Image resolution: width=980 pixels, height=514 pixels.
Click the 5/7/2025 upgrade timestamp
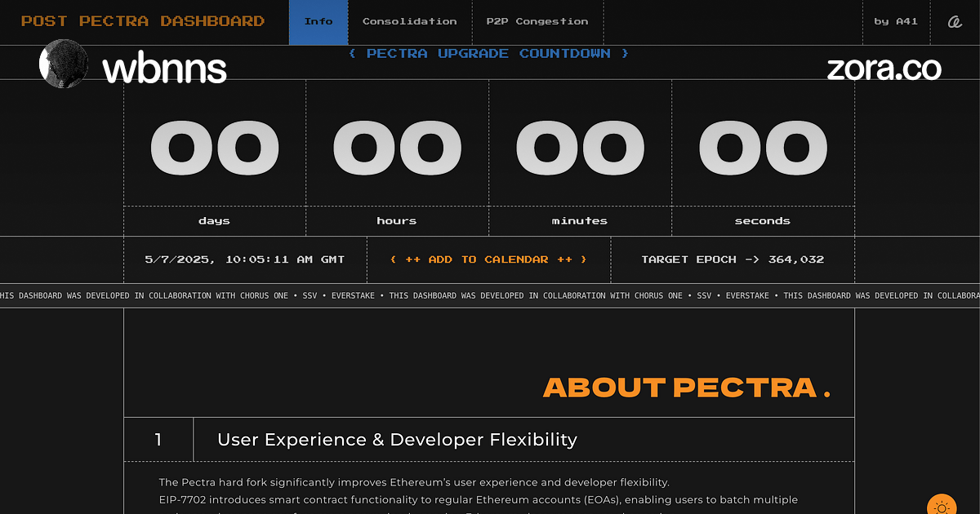click(245, 259)
